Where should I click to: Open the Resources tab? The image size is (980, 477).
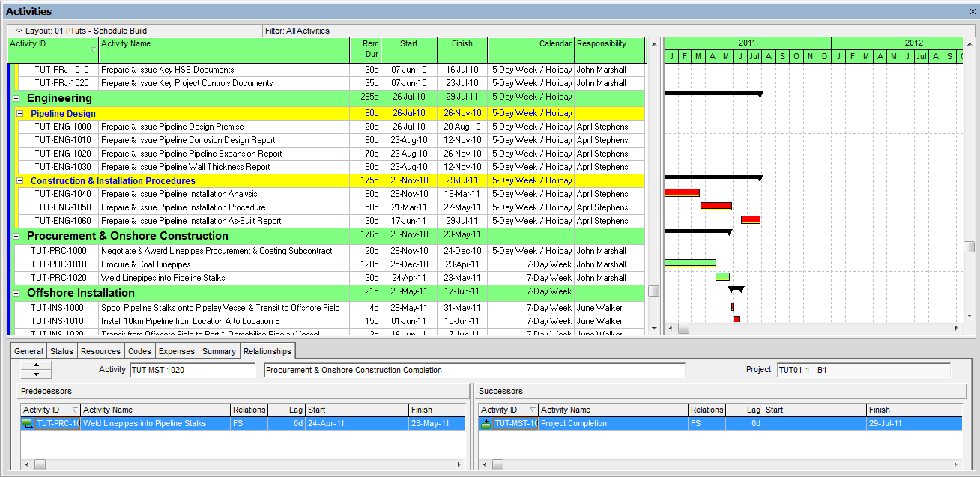(x=100, y=350)
